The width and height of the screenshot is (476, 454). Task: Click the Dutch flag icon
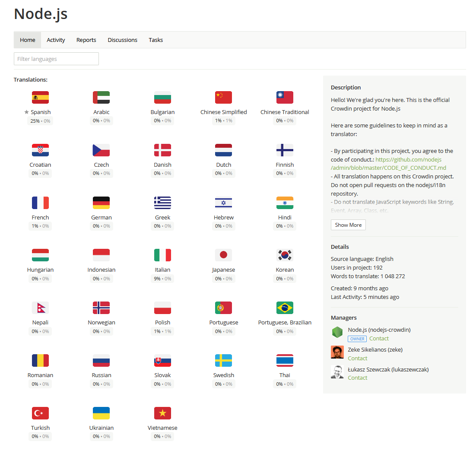click(x=223, y=150)
